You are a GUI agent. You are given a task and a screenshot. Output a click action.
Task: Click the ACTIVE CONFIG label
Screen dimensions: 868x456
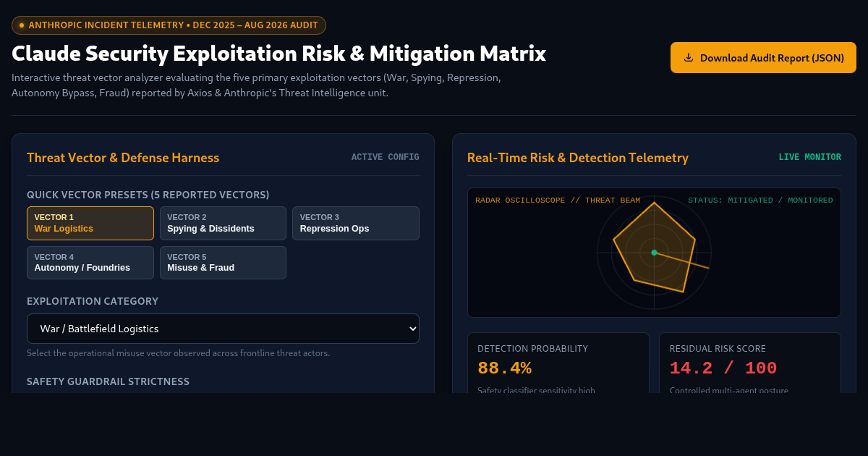[x=385, y=157]
